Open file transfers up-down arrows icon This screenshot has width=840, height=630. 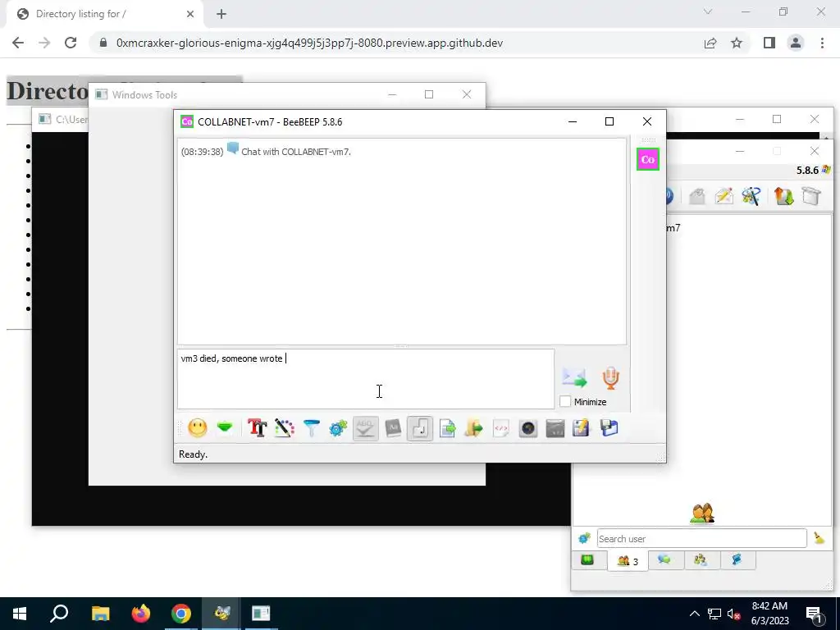[783, 196]
